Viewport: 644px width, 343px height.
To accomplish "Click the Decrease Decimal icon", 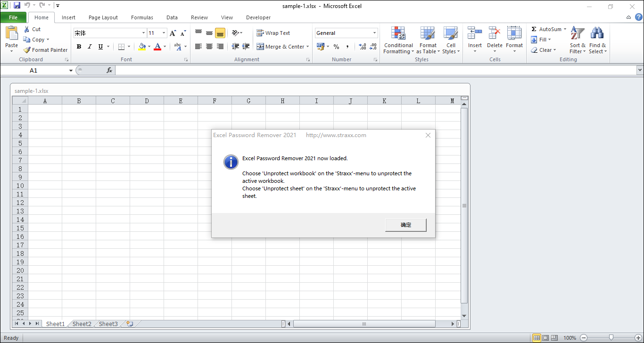I will pos(373,47).
